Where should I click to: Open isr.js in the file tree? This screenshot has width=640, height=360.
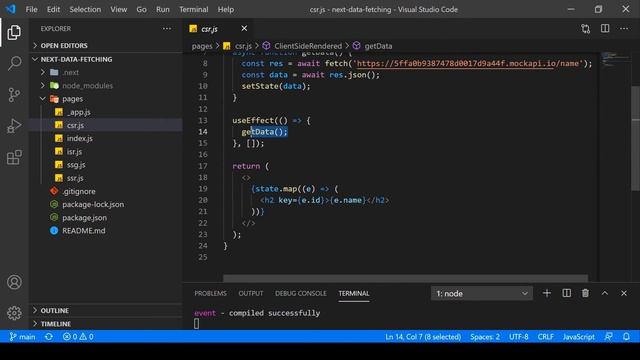(106, 151)
